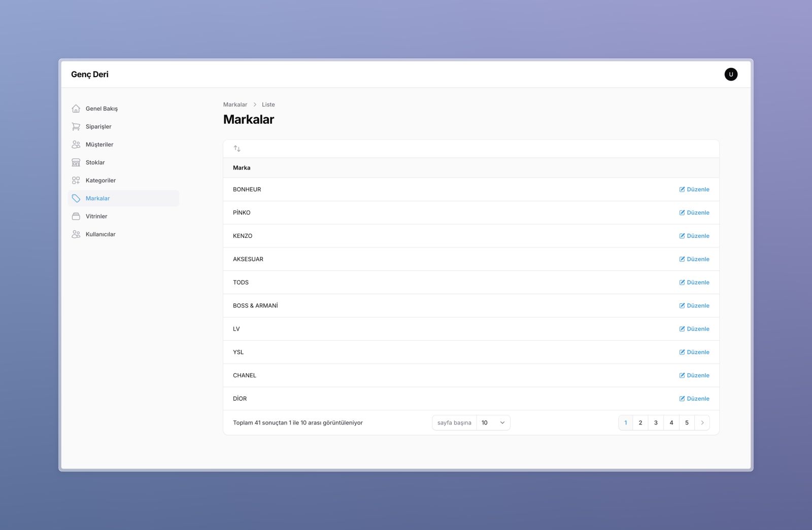Click the Markalar breadcrumb link
The height and width of the screenshot is (530, 812).
coord(235,104)
